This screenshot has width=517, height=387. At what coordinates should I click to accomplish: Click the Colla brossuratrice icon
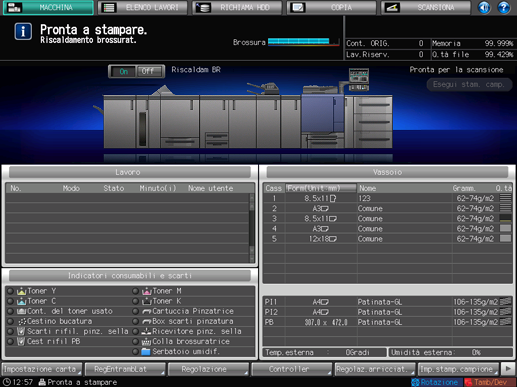pyautogui.click(x=146, y=341)
